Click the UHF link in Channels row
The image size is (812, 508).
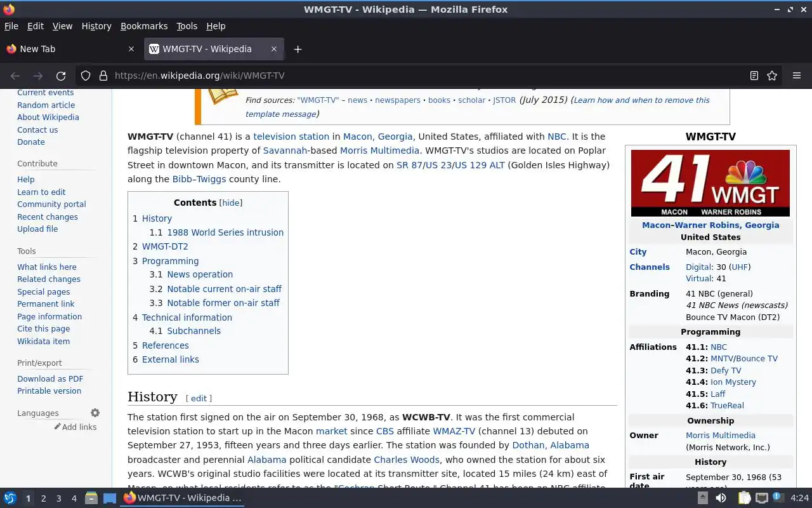pyautogui.click(x=740, y=267)
